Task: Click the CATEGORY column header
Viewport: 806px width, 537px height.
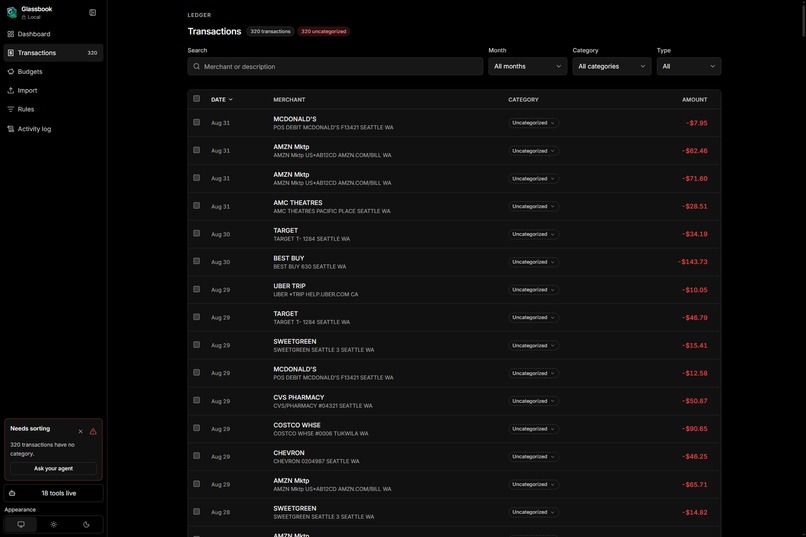Action: (523, 100)
